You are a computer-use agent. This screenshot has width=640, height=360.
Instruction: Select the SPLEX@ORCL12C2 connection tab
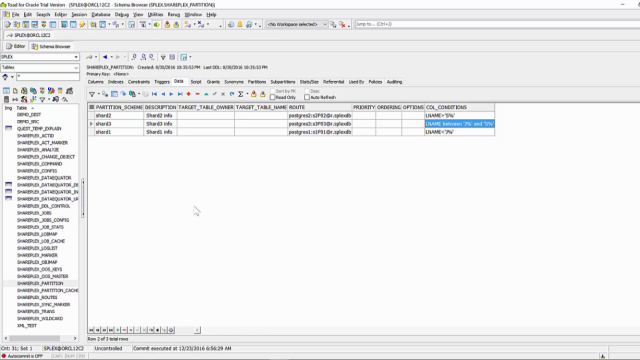29,35
